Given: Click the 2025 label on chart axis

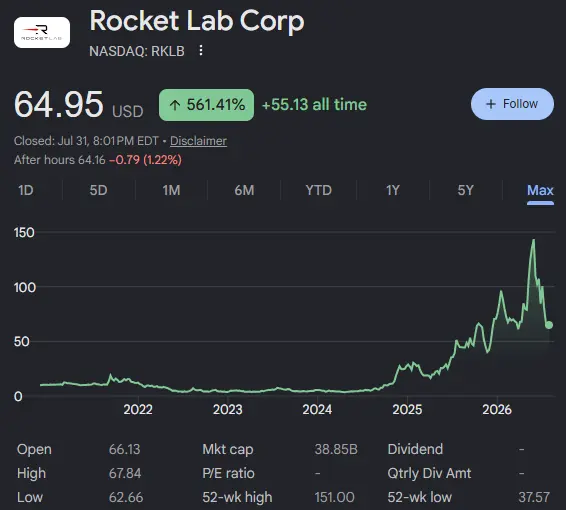Looking at the screenshot, I should [x=407, y=410].
